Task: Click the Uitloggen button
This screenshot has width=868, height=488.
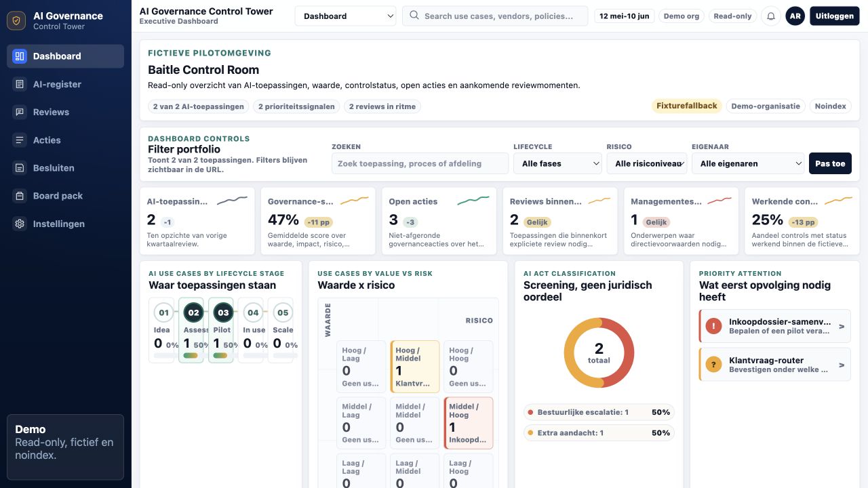Action: pyautogui.click(x=835, y=16)
